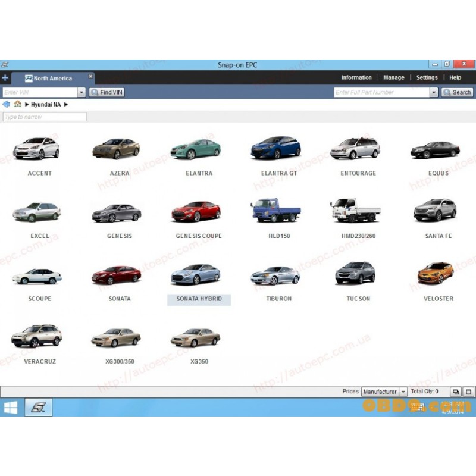The width and height of the screenshot is (476, 476).
Task: Pick the black Equus car image
Action: 435,150
